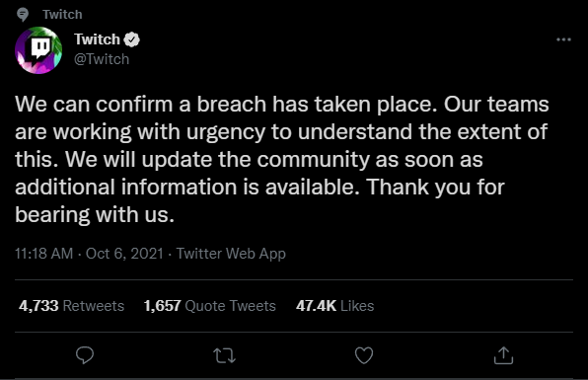
Task: Open the three-dot more options menu
Action: click(x=563, y=39)
